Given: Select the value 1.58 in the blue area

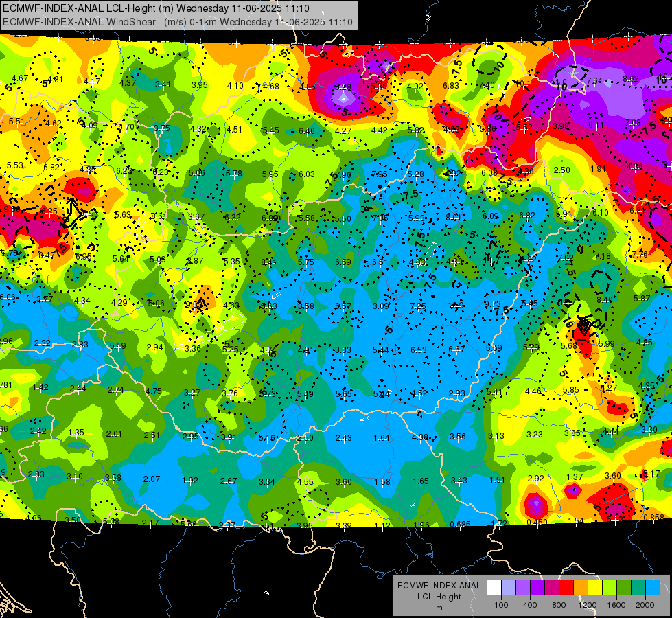Looking at the screenshot, I should pos(382,481).
